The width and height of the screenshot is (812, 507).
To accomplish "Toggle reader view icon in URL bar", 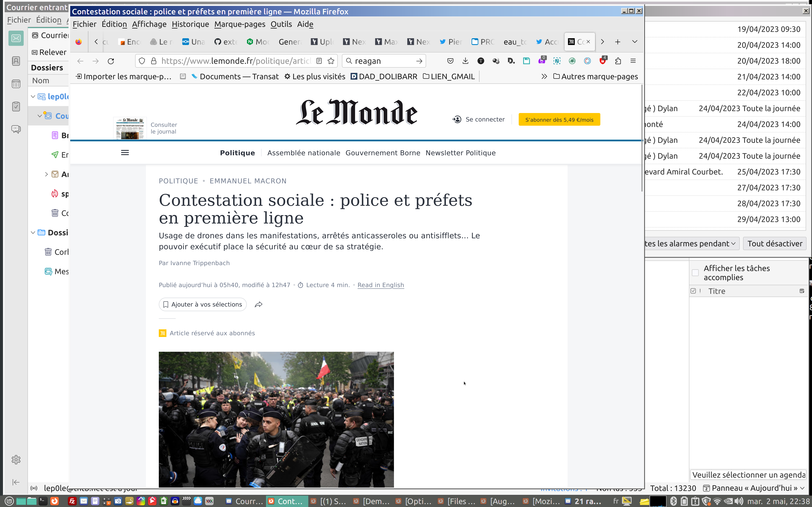I will click(319, 61).
